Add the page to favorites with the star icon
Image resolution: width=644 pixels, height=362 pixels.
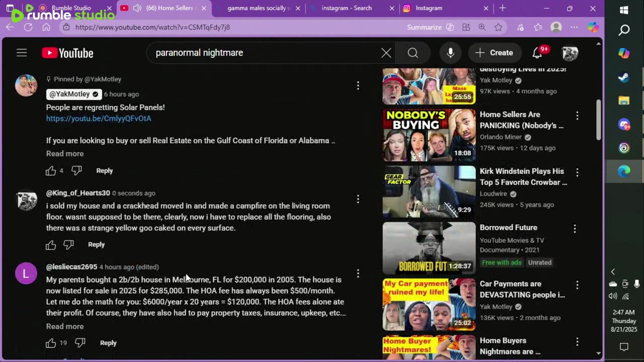498,27
